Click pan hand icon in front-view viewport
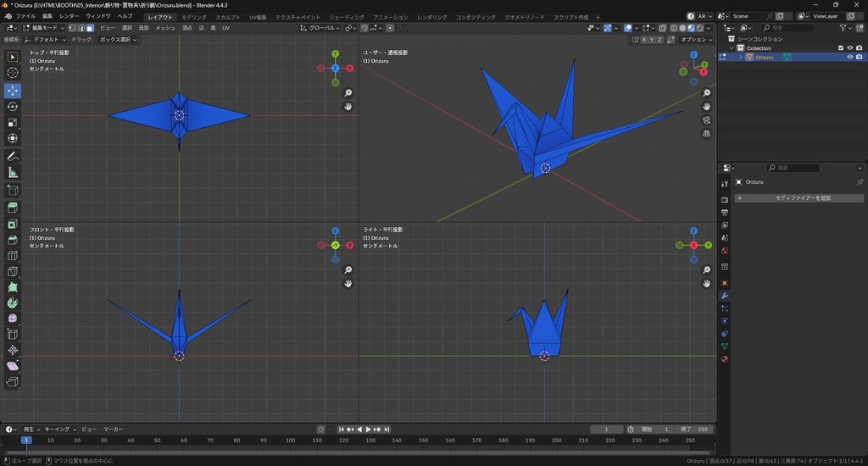868x466 pixels. coord(348,283)
